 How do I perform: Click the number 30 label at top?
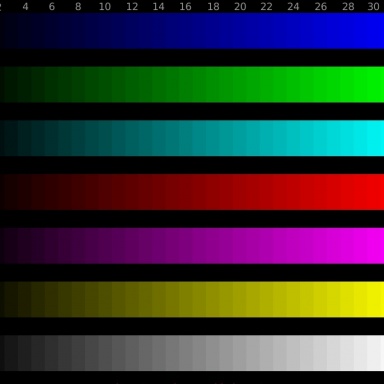point(373,6)
